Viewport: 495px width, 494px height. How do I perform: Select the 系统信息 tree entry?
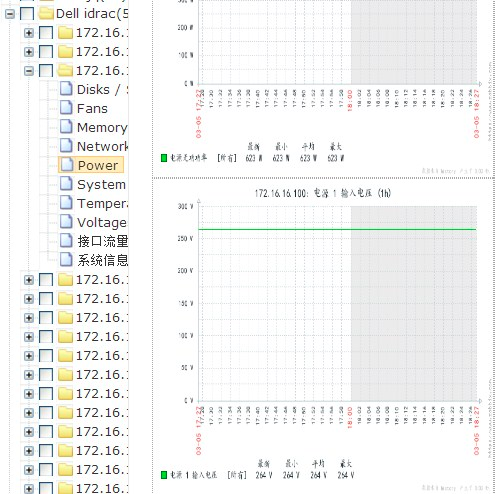103,260
